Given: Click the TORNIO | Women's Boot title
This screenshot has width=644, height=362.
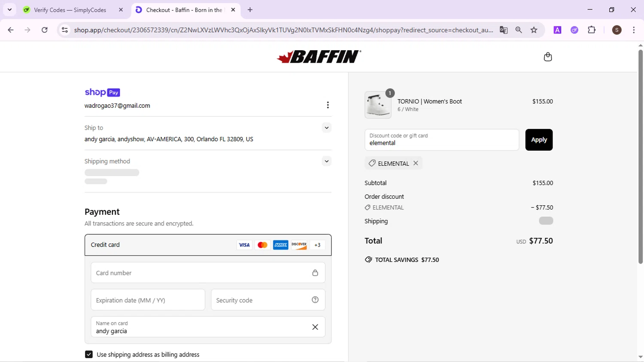Looking at the screenshot, I should coord(430,101).
